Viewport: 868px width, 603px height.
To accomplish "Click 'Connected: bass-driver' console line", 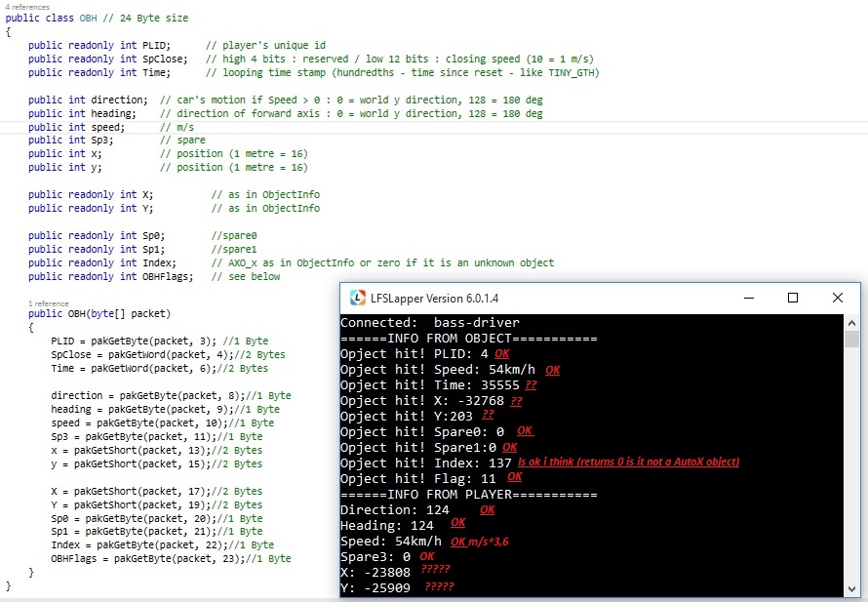I will [x=429, y=323].
